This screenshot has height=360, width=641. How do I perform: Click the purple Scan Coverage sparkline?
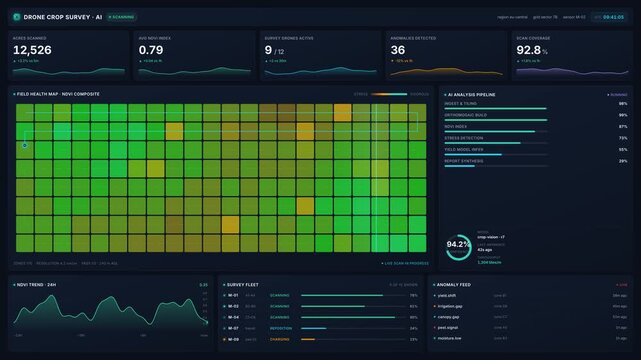[572, 72]
